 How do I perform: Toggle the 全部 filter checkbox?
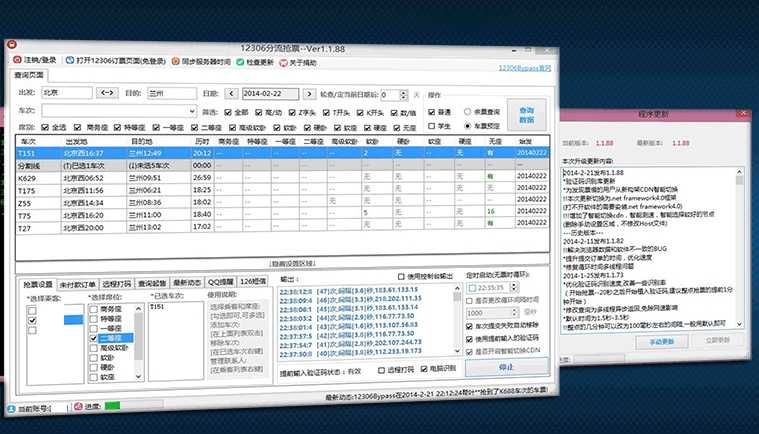[228, 112]
